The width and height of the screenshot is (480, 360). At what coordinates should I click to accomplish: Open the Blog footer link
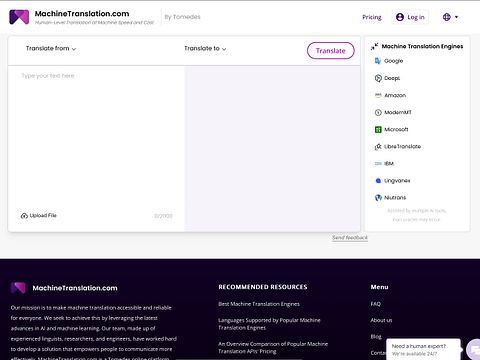(x=376, y=337)
